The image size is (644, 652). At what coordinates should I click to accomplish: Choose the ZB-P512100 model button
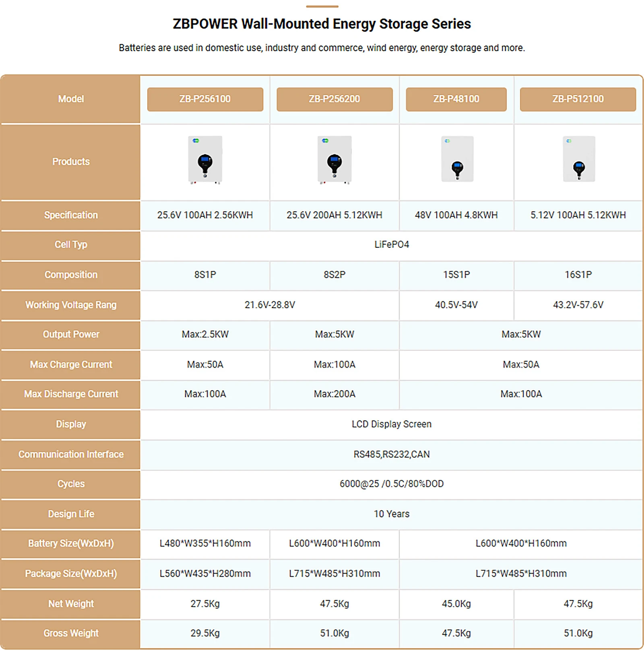[x=578, y=99]
